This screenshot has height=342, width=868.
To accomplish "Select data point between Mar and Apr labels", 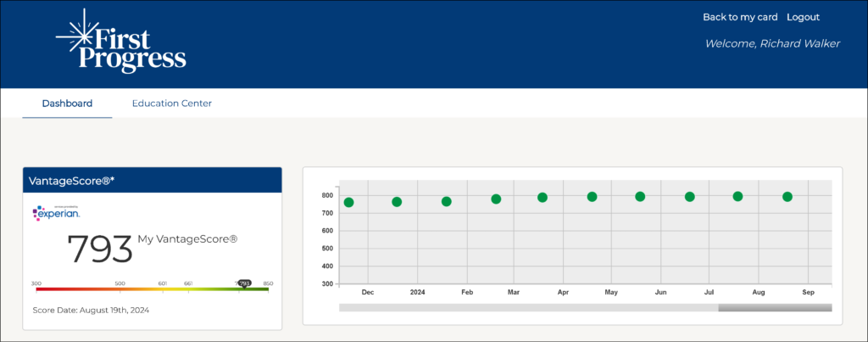I will tap(542, 197).
